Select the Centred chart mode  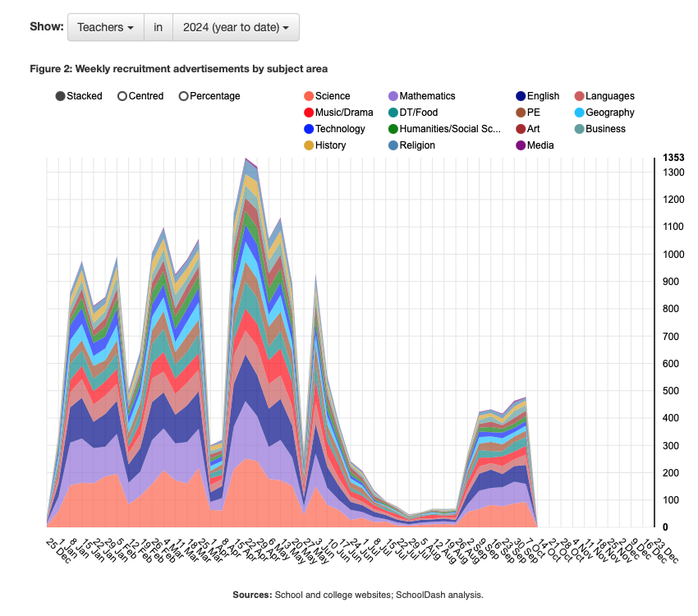[x=122, y=96]
